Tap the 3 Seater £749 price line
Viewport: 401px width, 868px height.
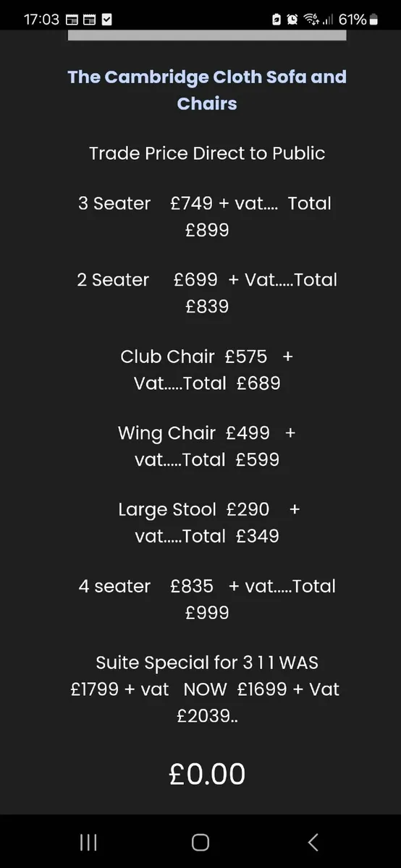pyautogui.click(x=205, y=216)
